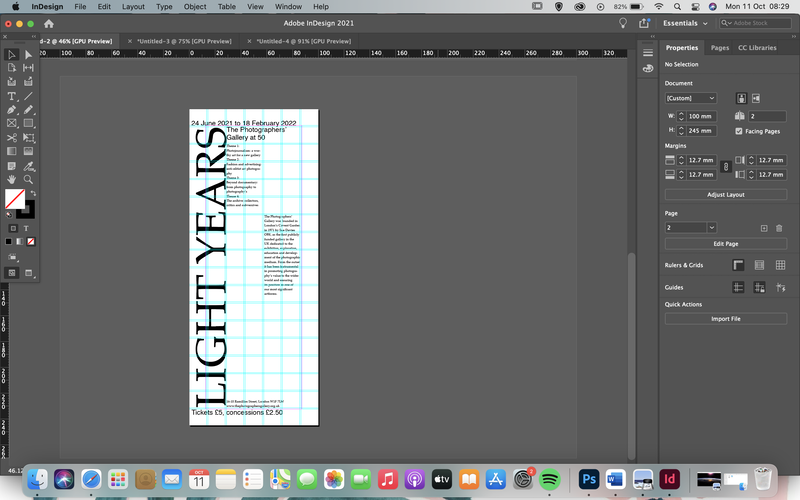The image size is (800, 500).
Task: Select the Rectangle Frame tool
Action: tap(11, 123)
